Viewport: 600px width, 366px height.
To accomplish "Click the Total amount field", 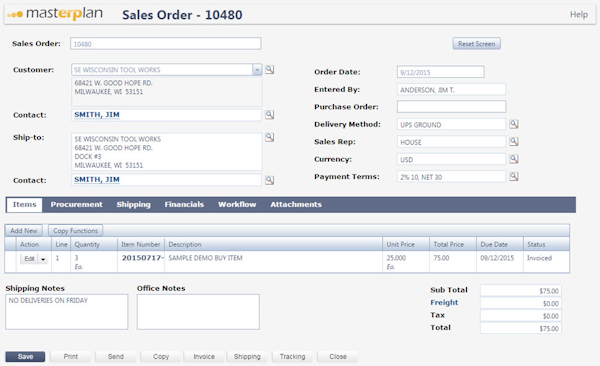I will (x=521, y=328).
